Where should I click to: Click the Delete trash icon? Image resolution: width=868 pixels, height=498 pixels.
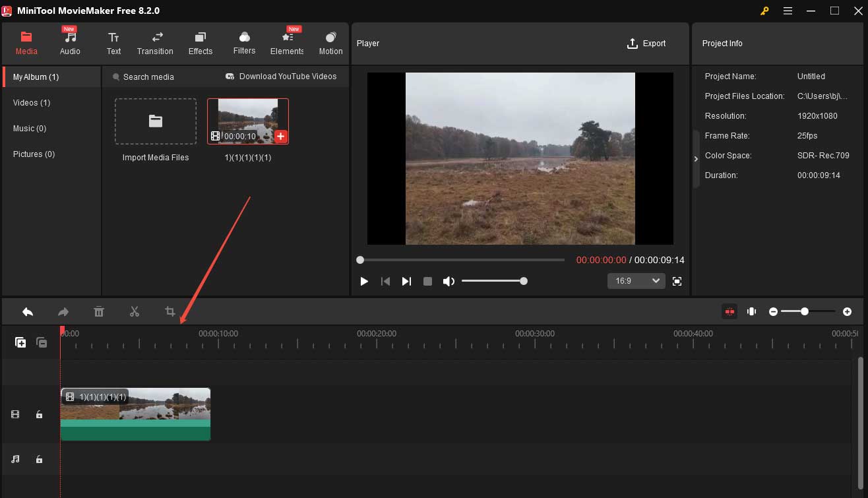(x=99, y=312)
